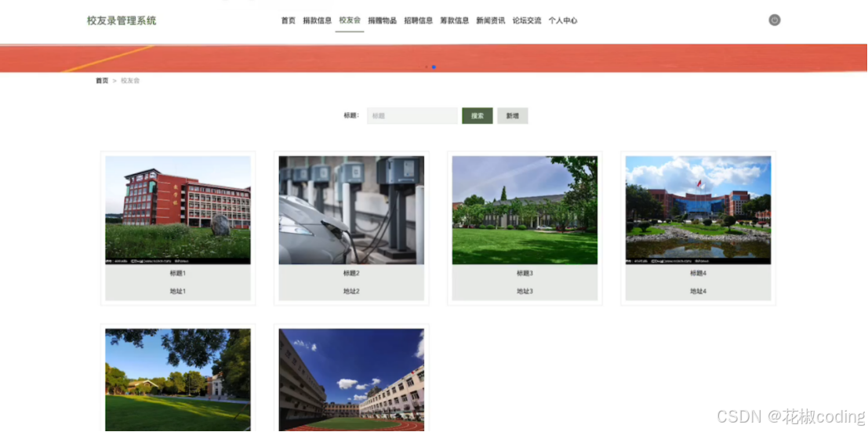
Task: Go to 捐赠物品 in the navigation
Action: (382, 20)
